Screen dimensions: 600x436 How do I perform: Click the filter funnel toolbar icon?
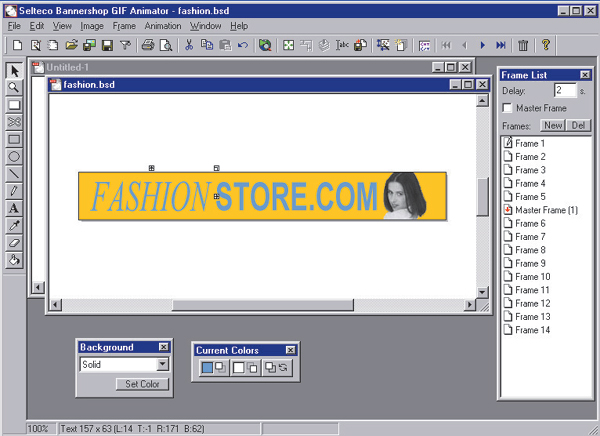pos(125,45)
